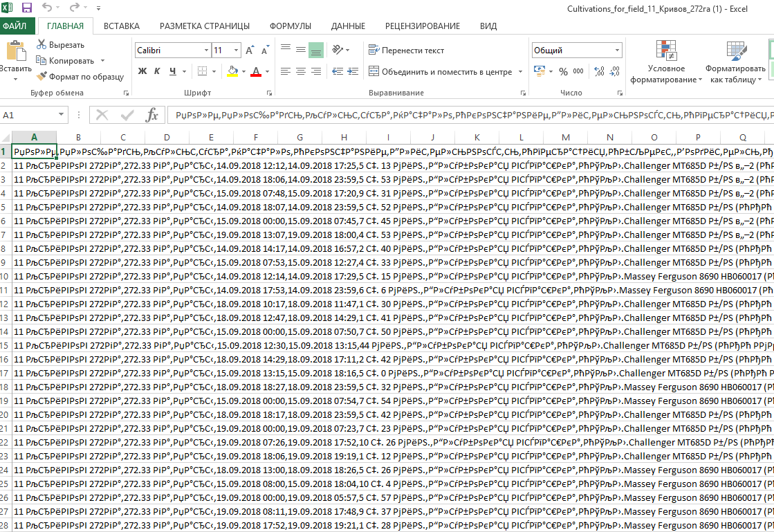Toggle Wrap Text (Перенести текст)
Image resolution: width=774 pixels, height=532 pixels.
(407, 51)
